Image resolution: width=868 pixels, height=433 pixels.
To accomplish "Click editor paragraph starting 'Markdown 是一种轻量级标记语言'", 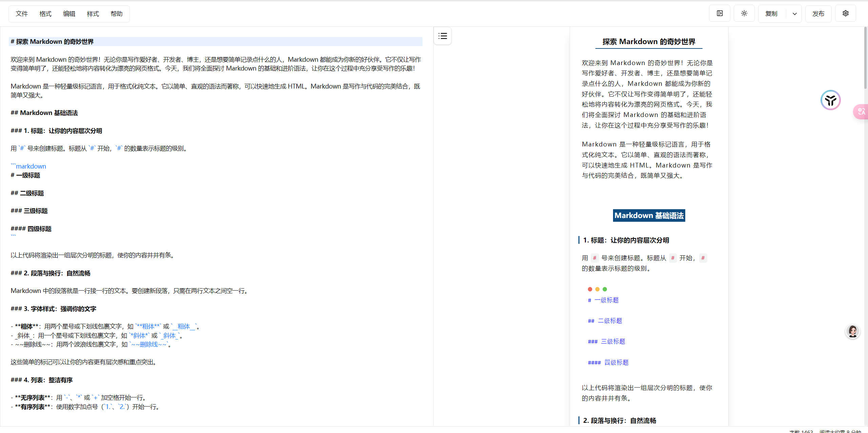I will point(216,91).
